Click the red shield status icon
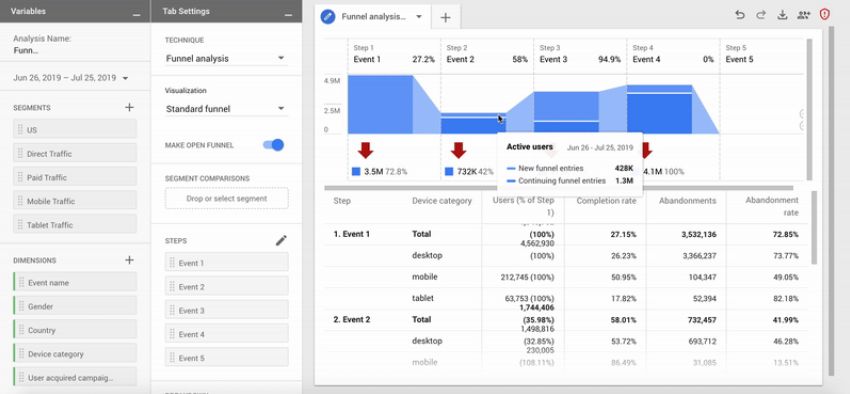This screenshot has height=394, width=850. 825,15
